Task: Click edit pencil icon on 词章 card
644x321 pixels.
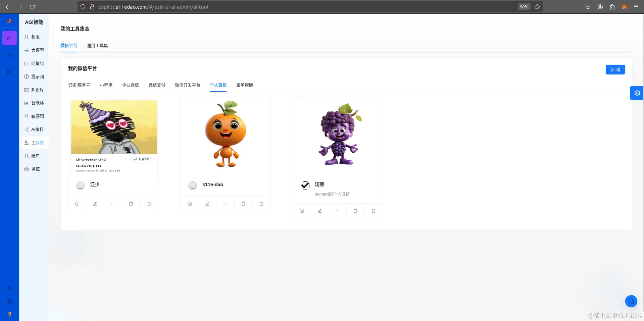Action: coord(320,211)
